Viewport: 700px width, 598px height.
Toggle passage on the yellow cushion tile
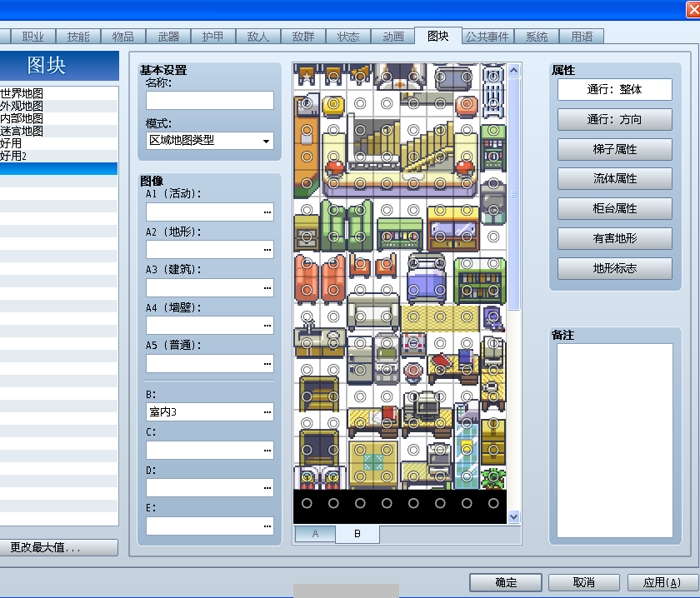(x=333, y=103)
